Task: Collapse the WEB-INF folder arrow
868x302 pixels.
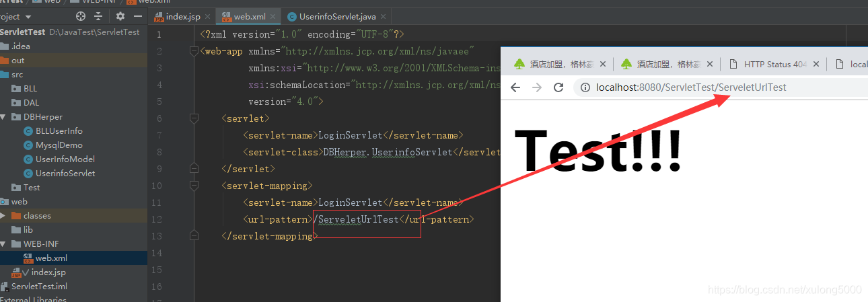Action: tap(3, 243)
